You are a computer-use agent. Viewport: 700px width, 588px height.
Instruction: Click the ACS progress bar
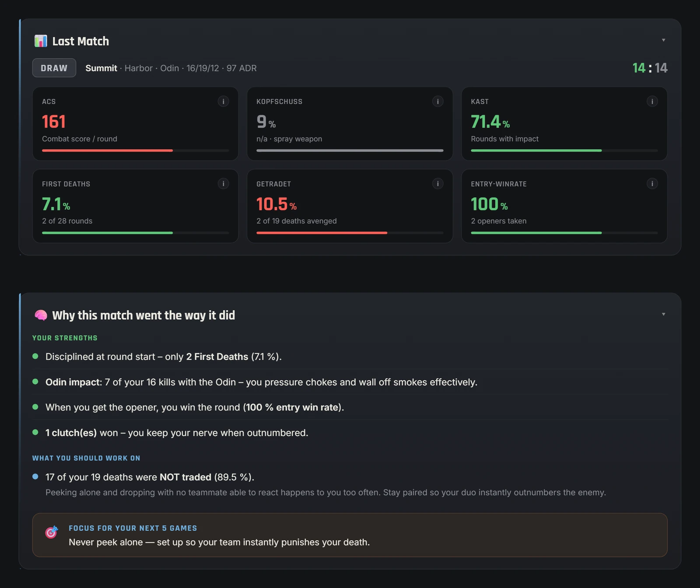135,150
